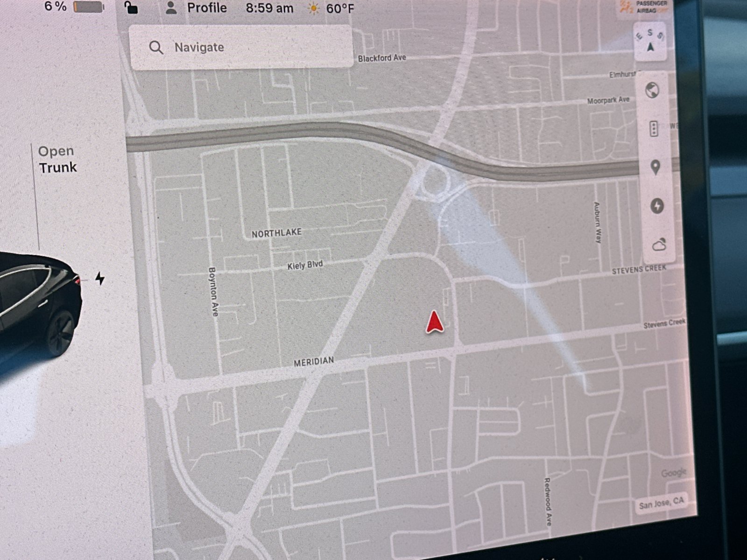Screen dimensions: 747x560
Task: Select the 60°F temperature reading
Action: [x=340, y=9]
